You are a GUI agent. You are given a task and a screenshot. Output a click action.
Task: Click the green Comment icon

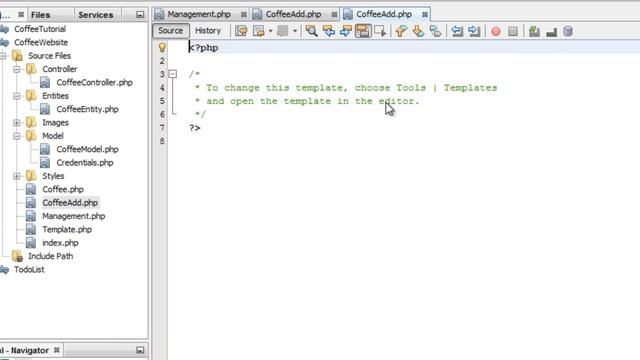(534, 31)
